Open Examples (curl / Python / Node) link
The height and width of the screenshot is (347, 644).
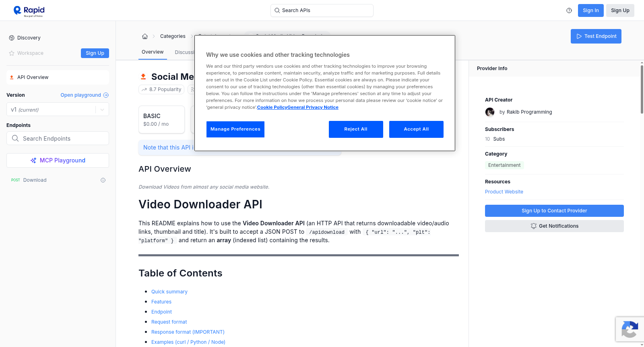click(188, 342)
